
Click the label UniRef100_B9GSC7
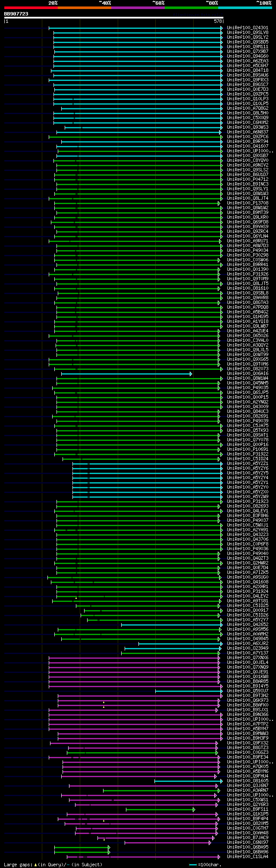coord(248,85)
